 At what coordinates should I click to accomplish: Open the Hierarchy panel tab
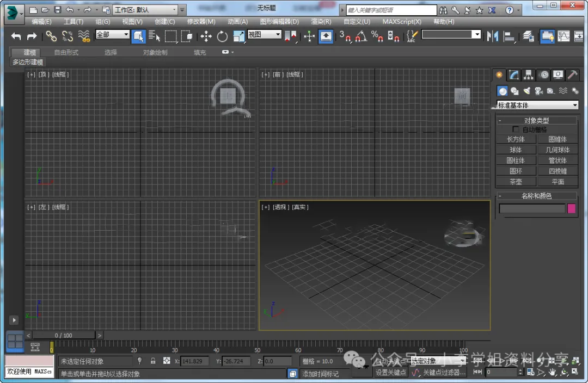(528, 75)
